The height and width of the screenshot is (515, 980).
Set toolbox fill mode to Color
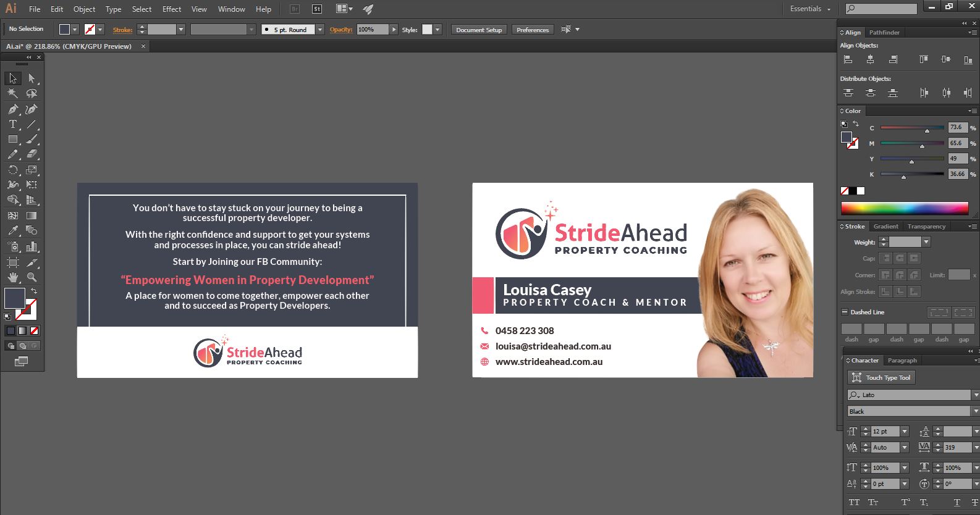[x=11, y=330]
